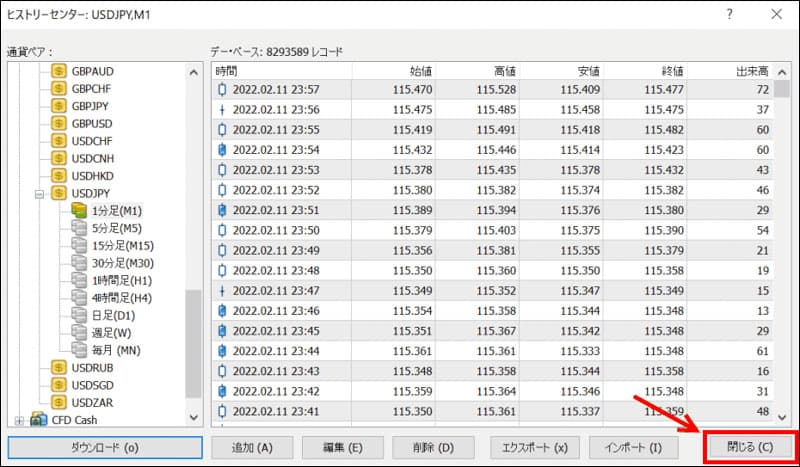The width and height of the screenshot is (800, 467).
Task: Select the 日足(D1) timeframe icon
Action: click(x=78, y=315)
